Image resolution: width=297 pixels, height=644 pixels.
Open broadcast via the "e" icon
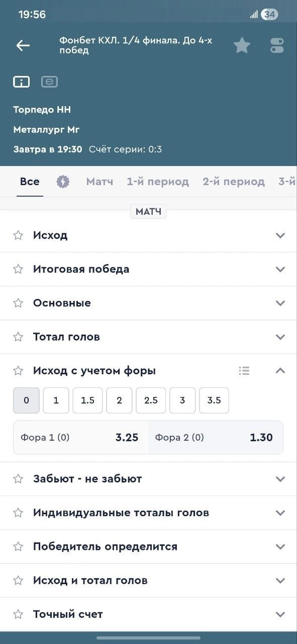(49, 82)
